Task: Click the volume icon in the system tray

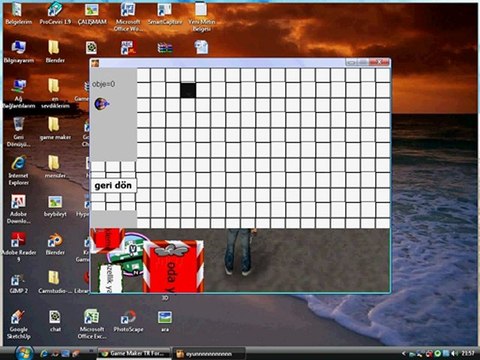Action: coord(454,353)
